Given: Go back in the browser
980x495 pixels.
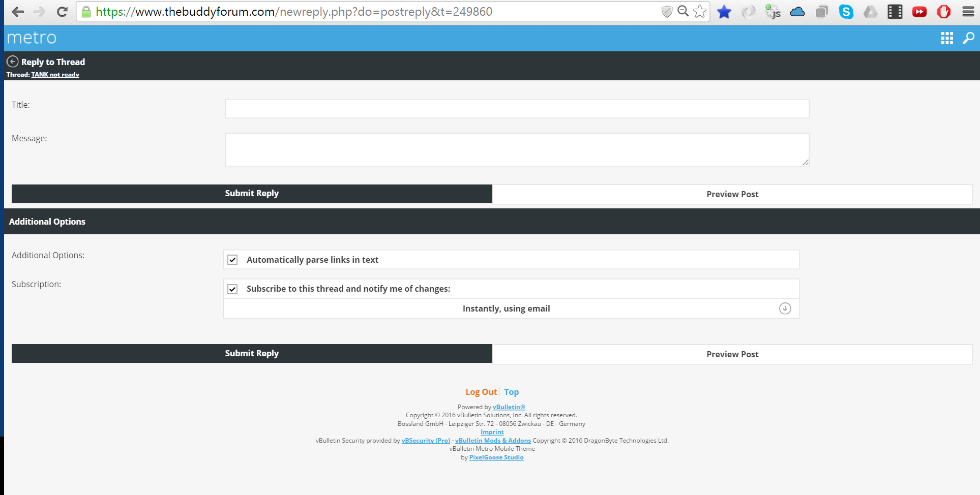Looking at the screenshot, I should tap(18, 12).
